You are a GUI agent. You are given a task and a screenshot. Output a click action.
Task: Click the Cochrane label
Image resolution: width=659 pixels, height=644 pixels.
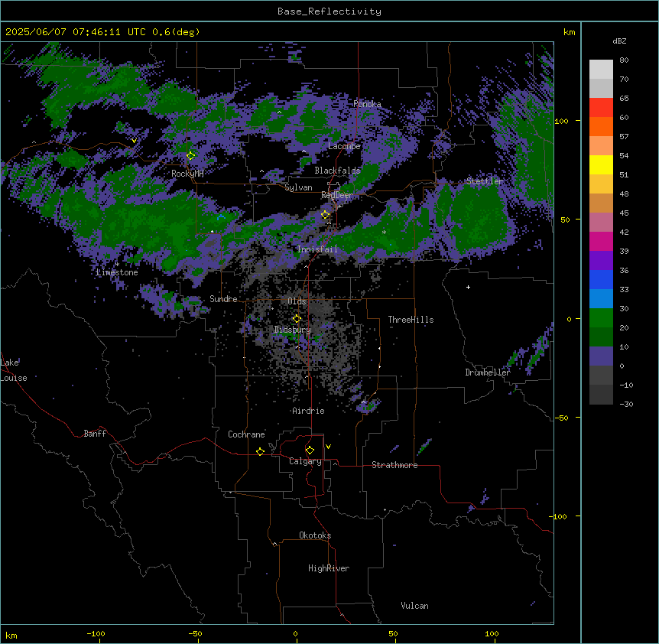point(246,434)
